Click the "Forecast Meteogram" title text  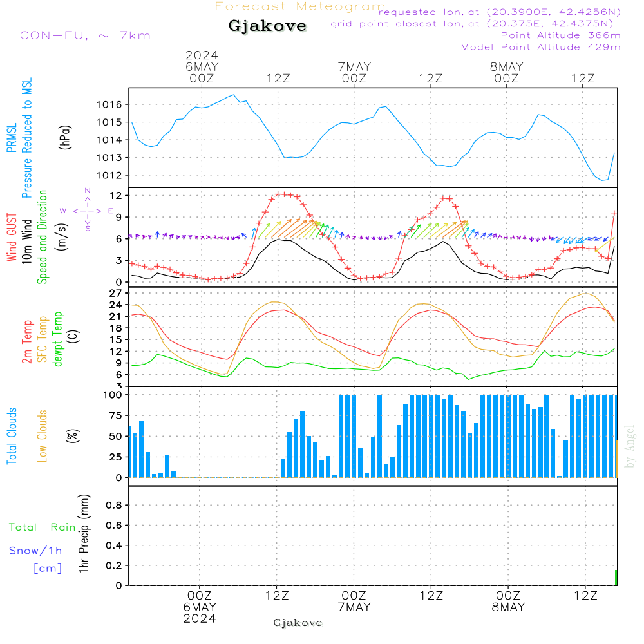coord(300,6)
